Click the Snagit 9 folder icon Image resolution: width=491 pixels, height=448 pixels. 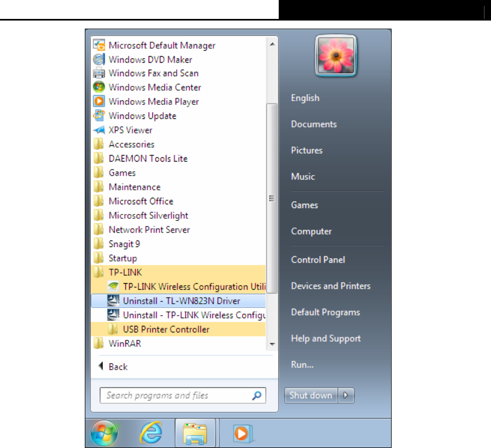[x=99, y=244]
